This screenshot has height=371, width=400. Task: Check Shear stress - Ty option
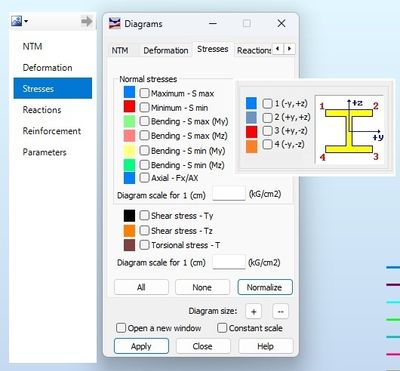coord(144,216)
